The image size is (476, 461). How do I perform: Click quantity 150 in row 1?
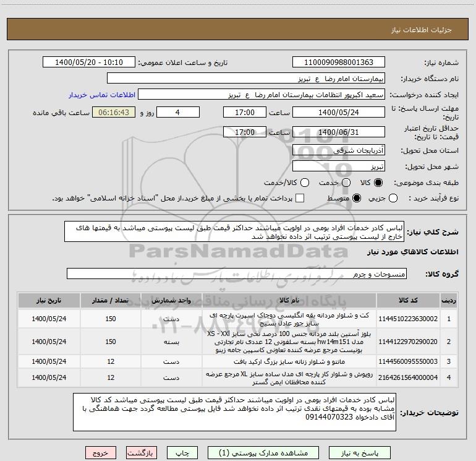(111, 319)
